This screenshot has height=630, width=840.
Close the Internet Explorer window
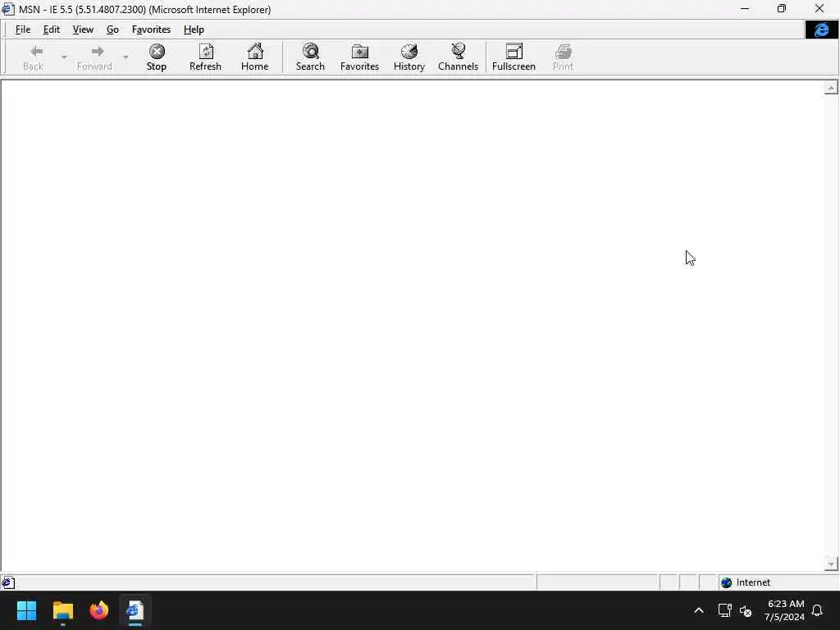(x=819, y=8)
